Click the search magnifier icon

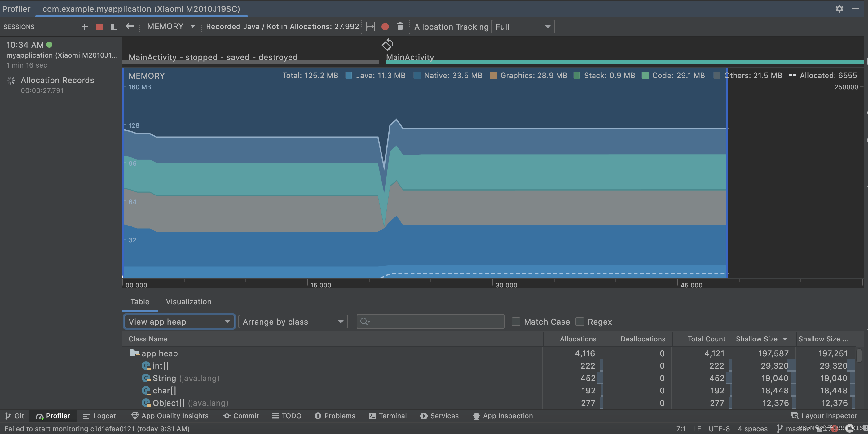(x=365, y=322)
